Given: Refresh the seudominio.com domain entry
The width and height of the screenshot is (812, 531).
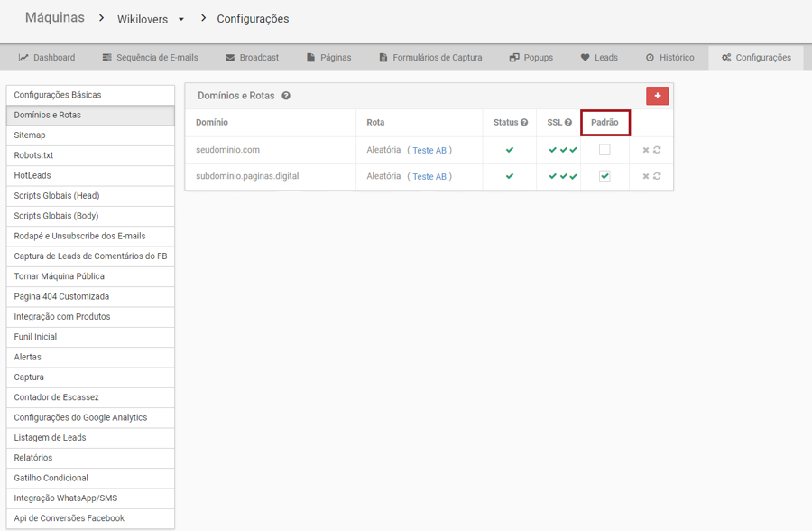Looking at the screenshot, I should pos(658,150).
